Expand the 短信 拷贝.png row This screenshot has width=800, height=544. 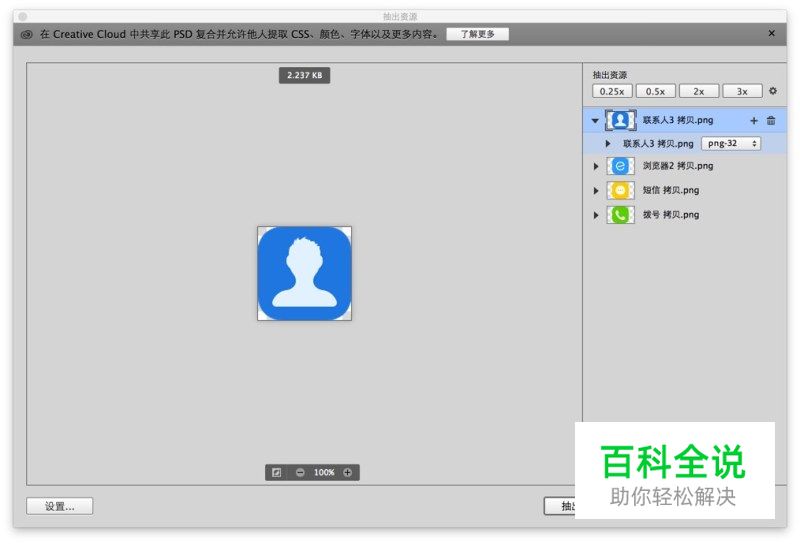click(595, 191)
